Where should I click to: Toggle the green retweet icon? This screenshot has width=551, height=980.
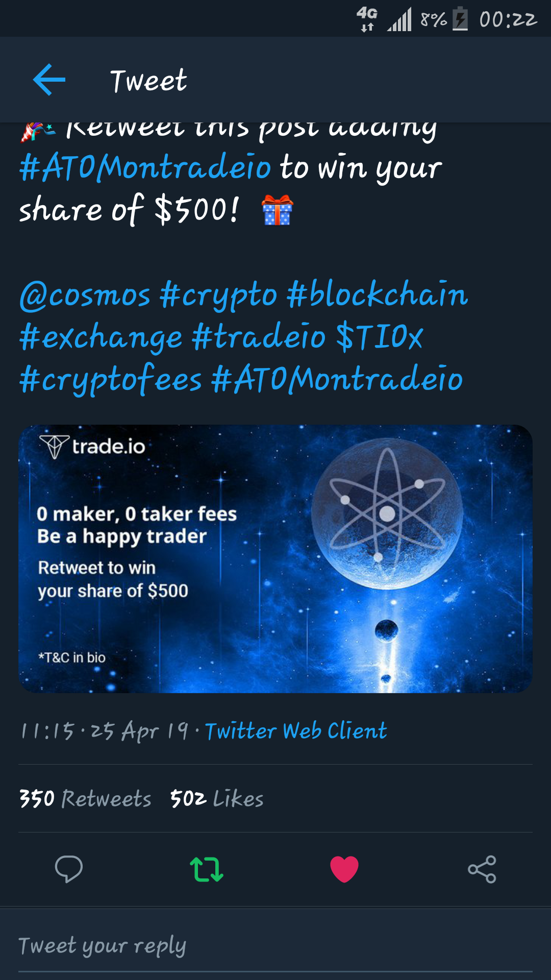click(207, 869)
